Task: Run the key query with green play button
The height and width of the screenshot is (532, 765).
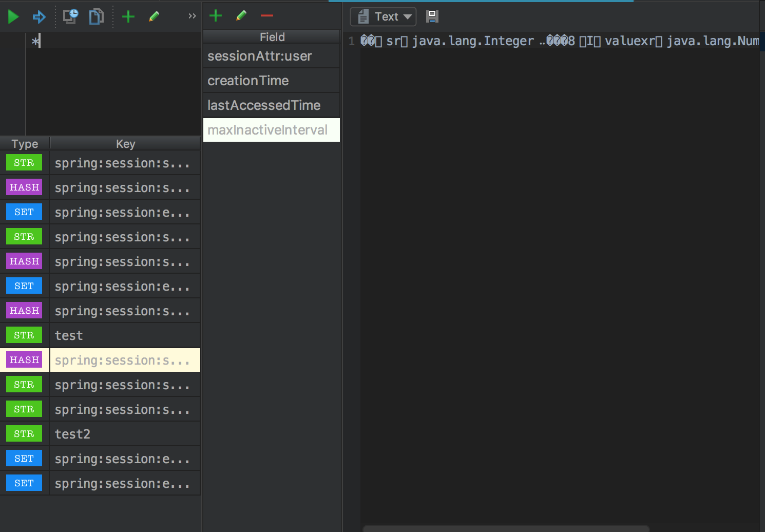Action: [13, 17]
